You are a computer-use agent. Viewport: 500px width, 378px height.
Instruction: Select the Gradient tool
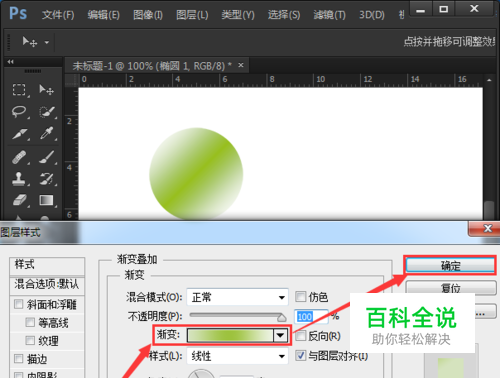(46, 200)
